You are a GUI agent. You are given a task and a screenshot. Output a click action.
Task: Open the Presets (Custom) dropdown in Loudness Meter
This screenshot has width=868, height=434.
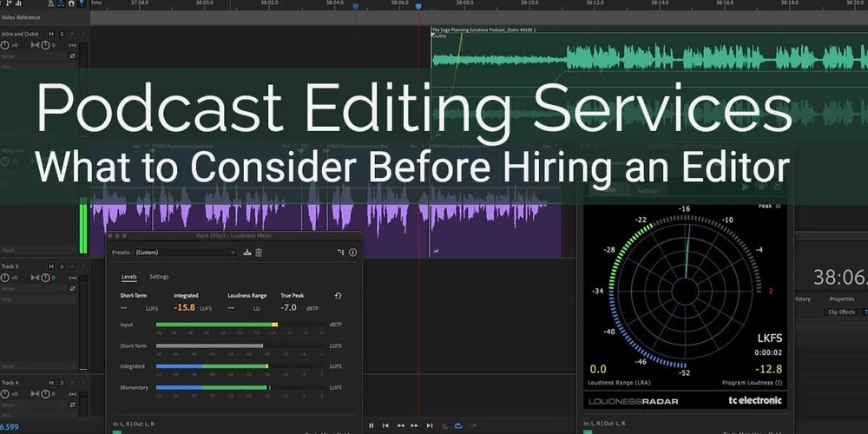(186, 253)
